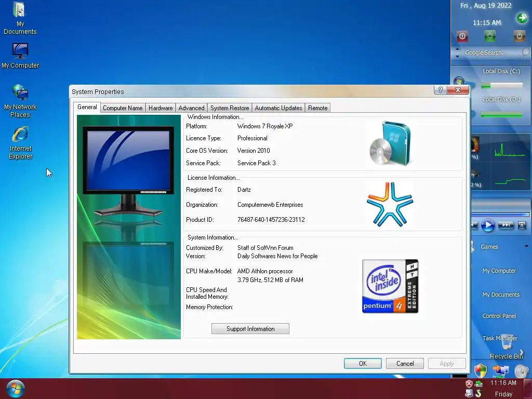Click the Service Pack 3 value text
Image resolution: width=532 pixels, height=399 pixels.
click(x=257, y=163)
